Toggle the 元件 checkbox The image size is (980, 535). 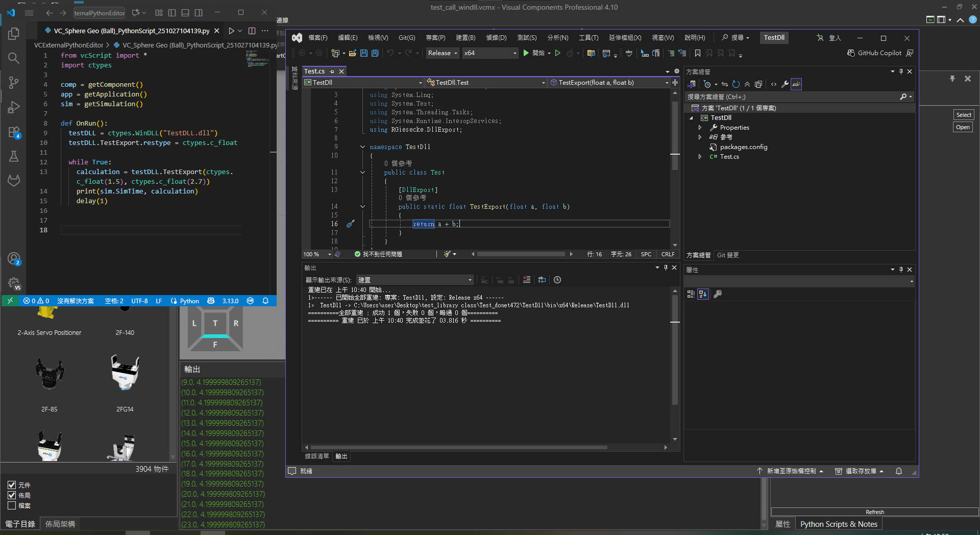[x=12, y=485]
